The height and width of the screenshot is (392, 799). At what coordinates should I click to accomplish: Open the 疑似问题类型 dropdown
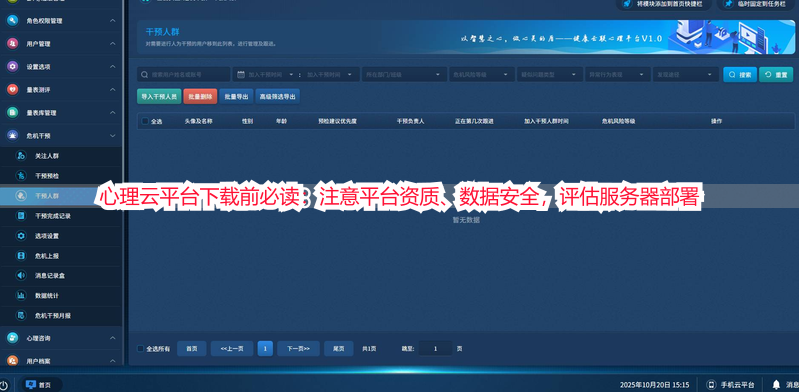pos(550,74)
